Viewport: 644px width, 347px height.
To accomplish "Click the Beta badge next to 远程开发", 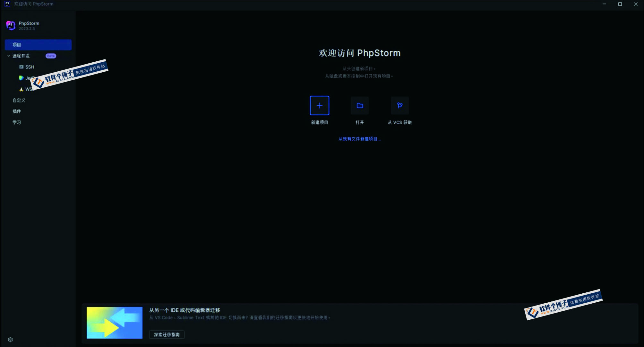I will (51, 56).
